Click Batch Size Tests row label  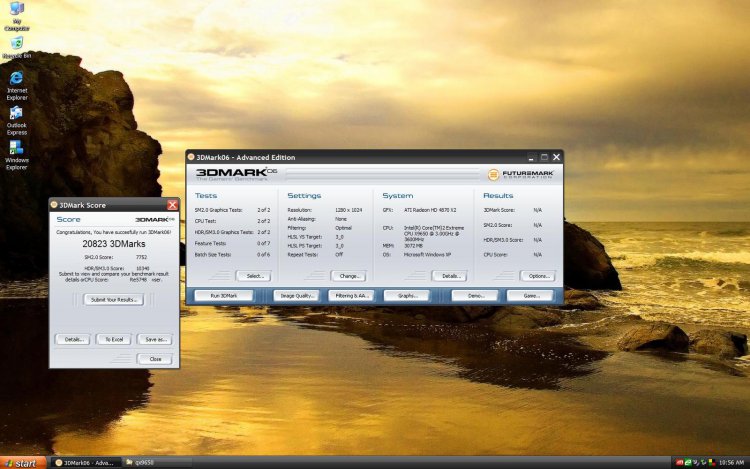click(212, 255)
